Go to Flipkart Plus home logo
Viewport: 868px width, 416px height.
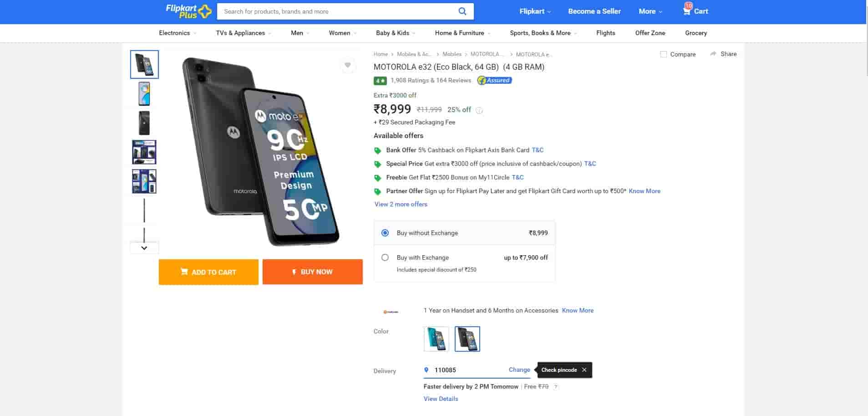point(188,11)
